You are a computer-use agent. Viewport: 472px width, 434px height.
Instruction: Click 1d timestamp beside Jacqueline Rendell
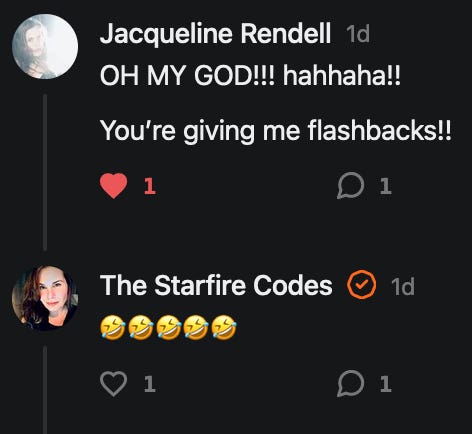(x=358, y=34)
